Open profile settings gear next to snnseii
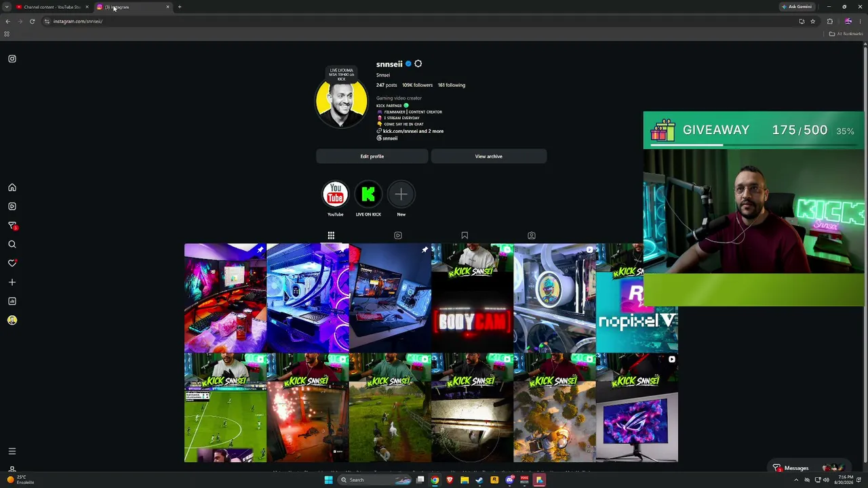 point(418,64)
